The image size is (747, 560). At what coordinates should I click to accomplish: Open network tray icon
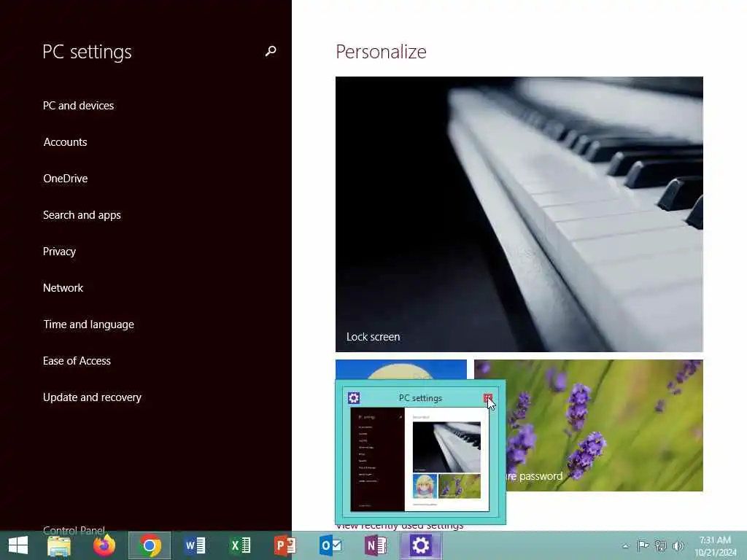[x=660, y=545]
